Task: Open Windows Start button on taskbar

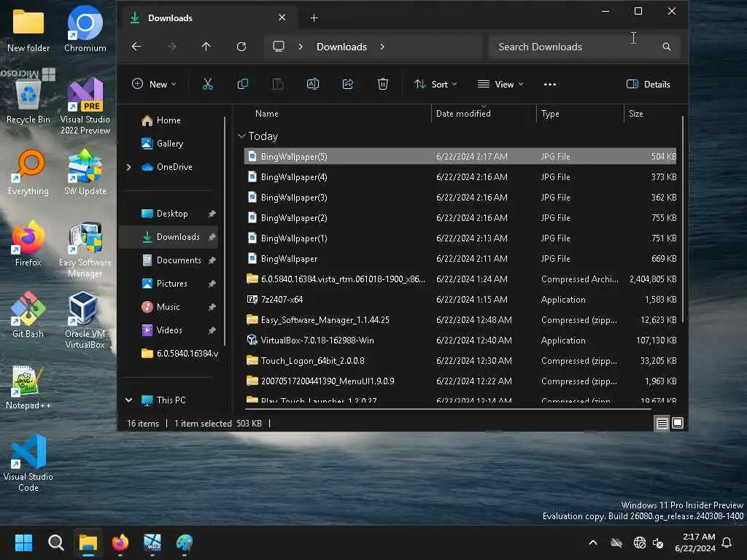Action: point(23,542)
